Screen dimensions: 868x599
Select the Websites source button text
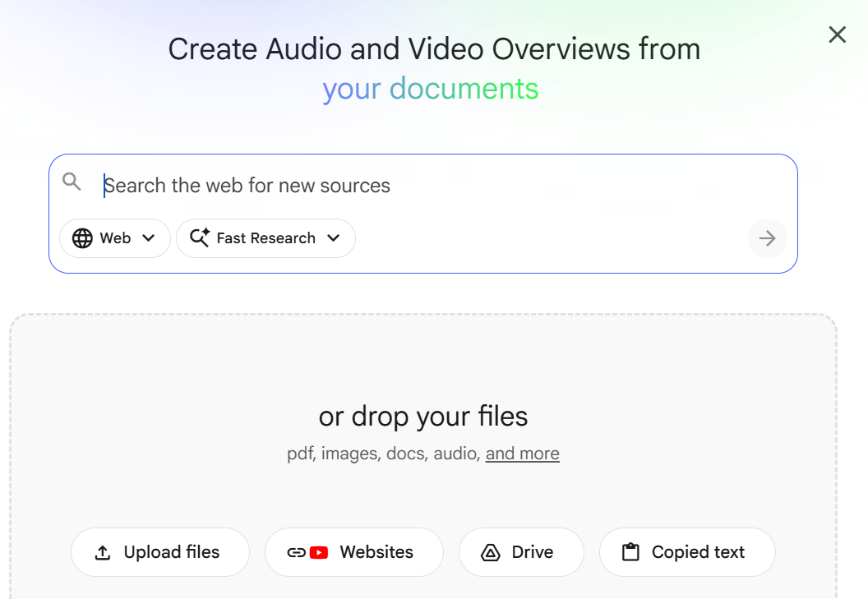(376, 552)
